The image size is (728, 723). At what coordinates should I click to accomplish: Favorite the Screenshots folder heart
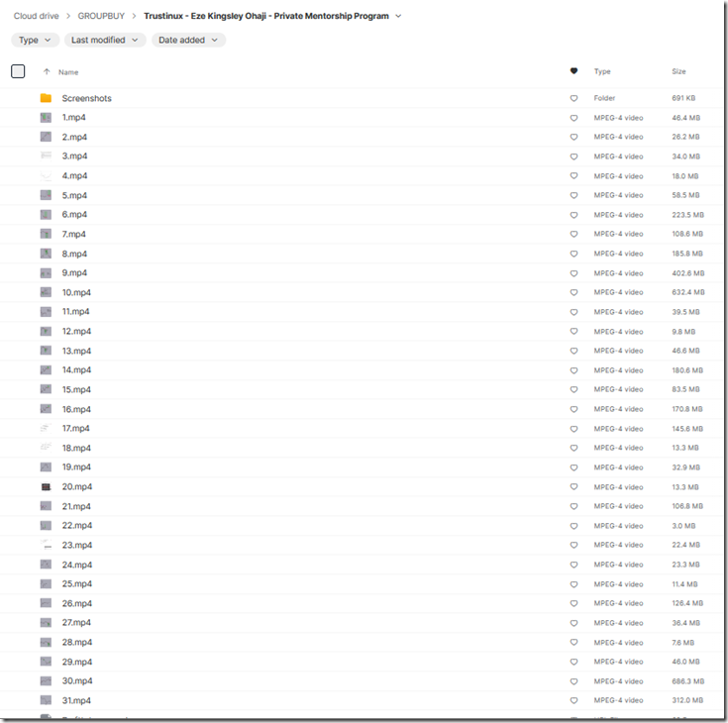(573, 98)
